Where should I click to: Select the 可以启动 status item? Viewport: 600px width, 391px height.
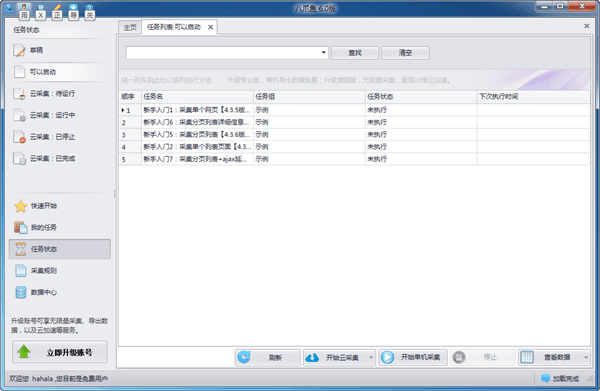(x=60, y=72)
